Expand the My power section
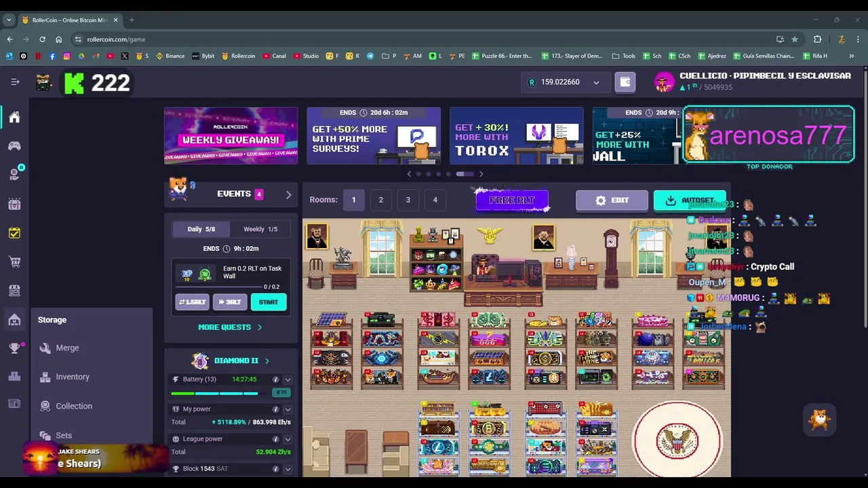This screenshot has width=868, height=488. 288,409
